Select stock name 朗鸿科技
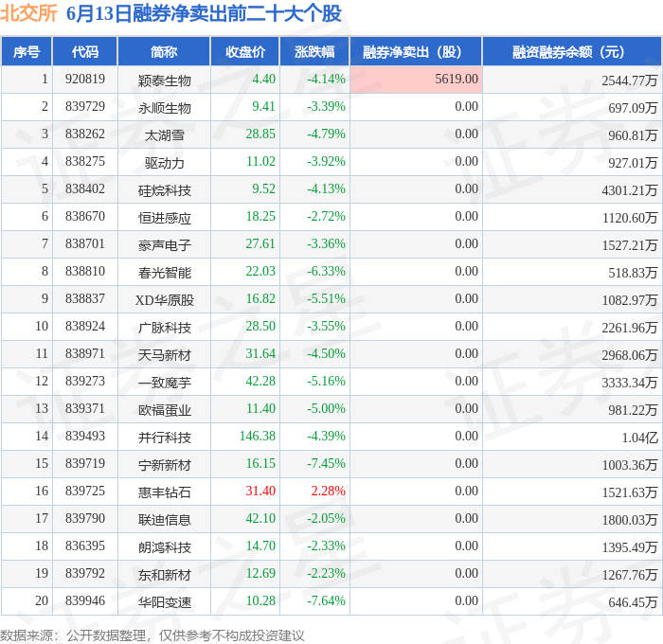Viewport: 663px width, 644px height. point(165,547)
